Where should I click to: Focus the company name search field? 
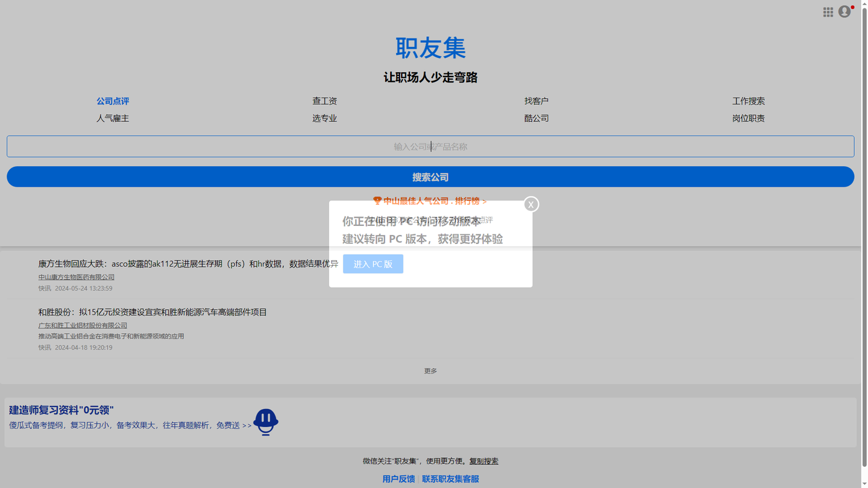pos(430,146)
